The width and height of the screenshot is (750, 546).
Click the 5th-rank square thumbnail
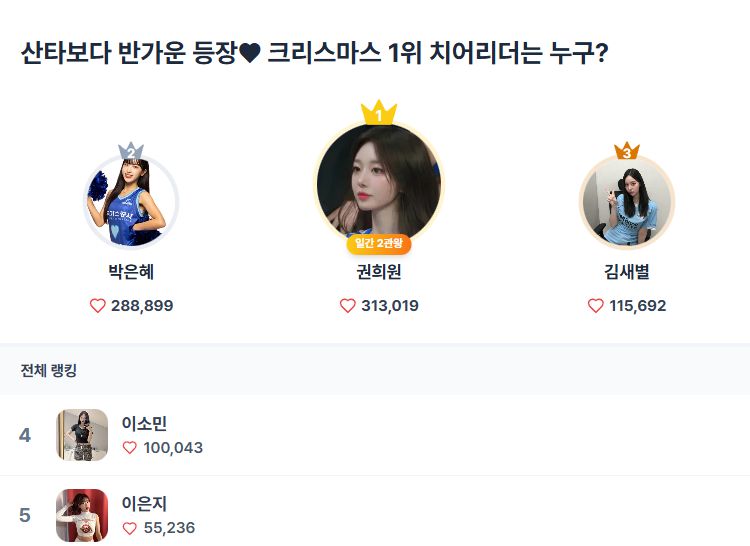[82, 515]
